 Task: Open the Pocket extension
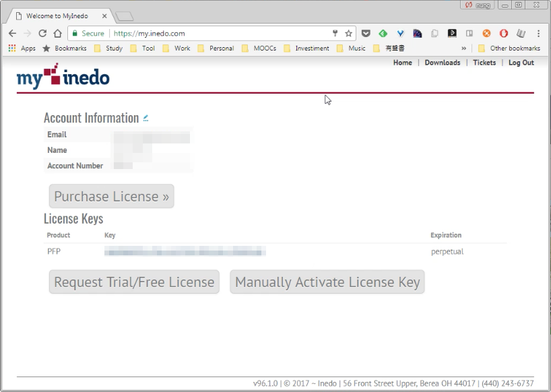click(x=366, y=34)
